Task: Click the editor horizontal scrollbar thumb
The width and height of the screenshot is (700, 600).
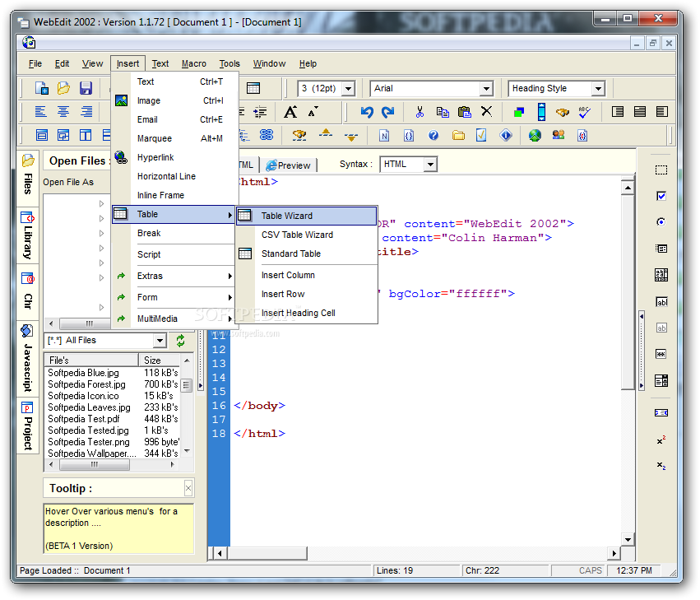Action: [x=267, y=554]
